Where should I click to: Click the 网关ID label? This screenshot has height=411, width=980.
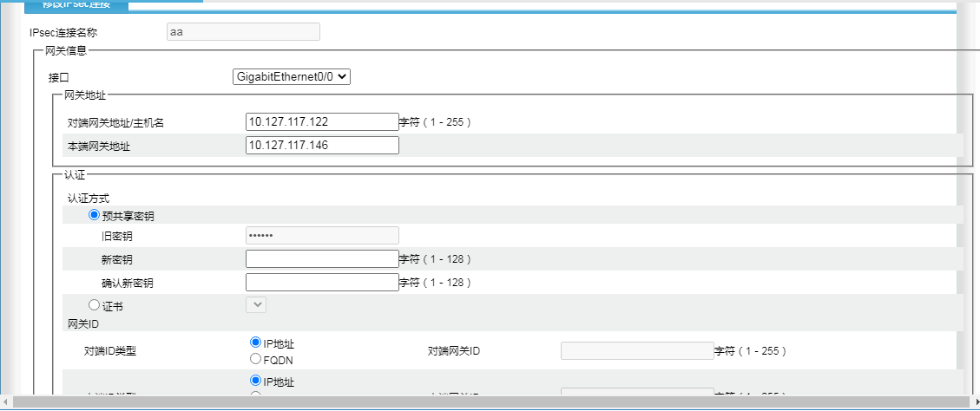(x=83, y=324)
